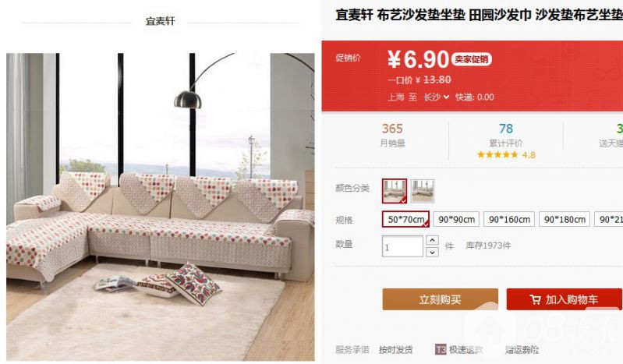Click the 立刻购买 buy now button
623x364 pixels.
pos(441,299)
